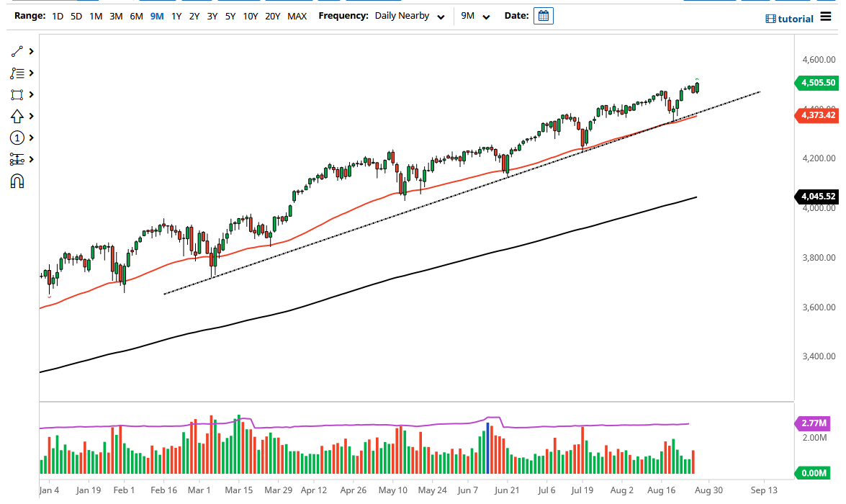Switch to the 5D range

pyautogui.click(x=76, y=15)
